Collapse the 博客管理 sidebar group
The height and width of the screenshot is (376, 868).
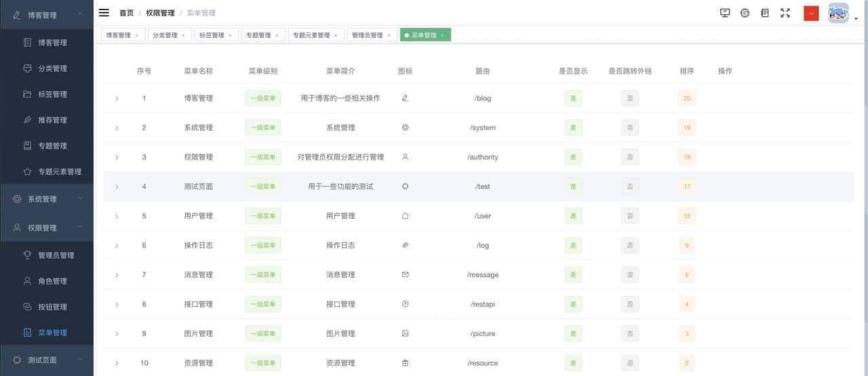point(47,14)
